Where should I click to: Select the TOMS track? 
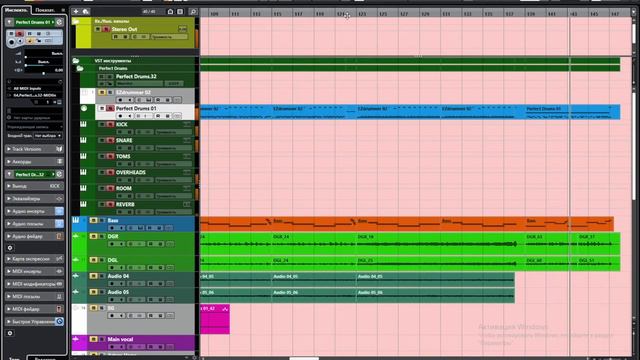tap(123, 156)
